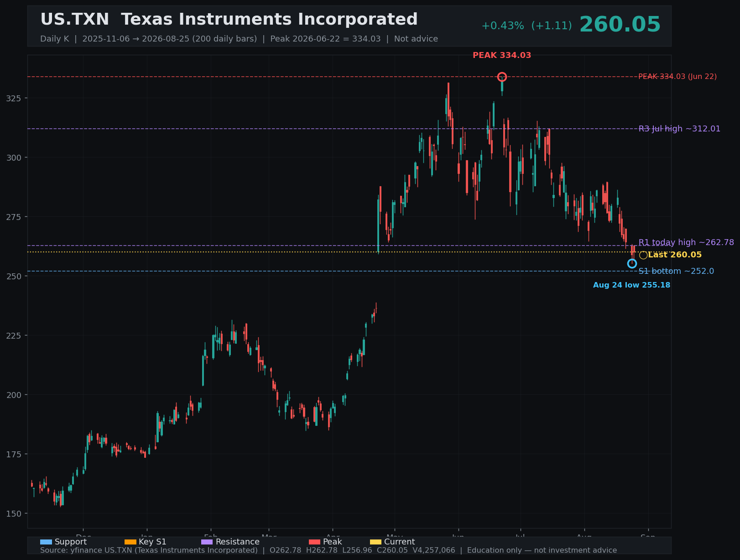Click the purple Resistance legend swatch

pyautogui.click(x=207, y=542)
